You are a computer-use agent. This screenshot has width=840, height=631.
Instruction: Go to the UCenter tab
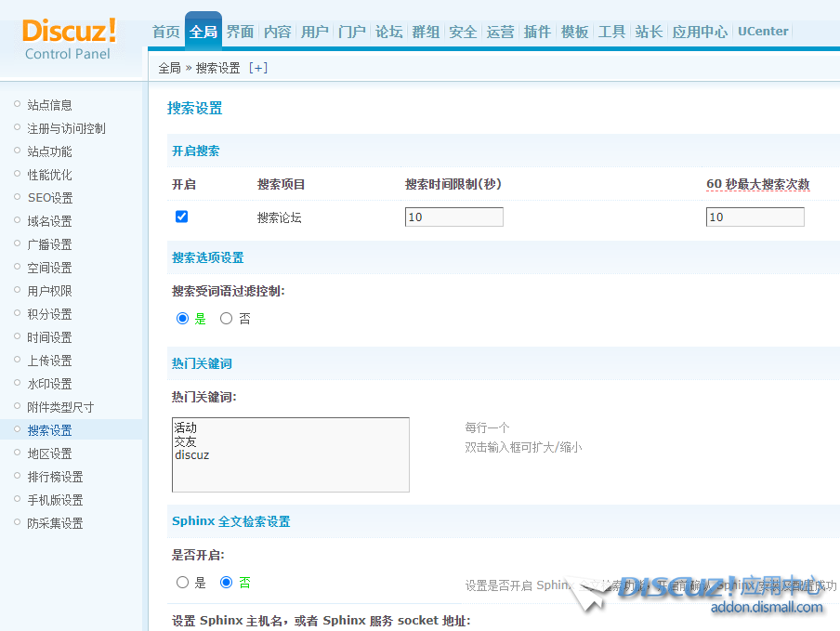pyautogui.click(x=763, y=31)
